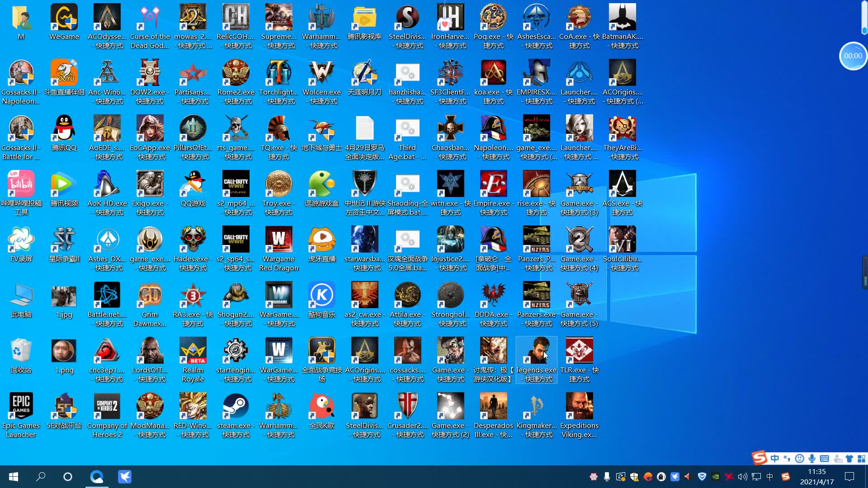Select the legends.exe shortcut icon

pos(537,360)
